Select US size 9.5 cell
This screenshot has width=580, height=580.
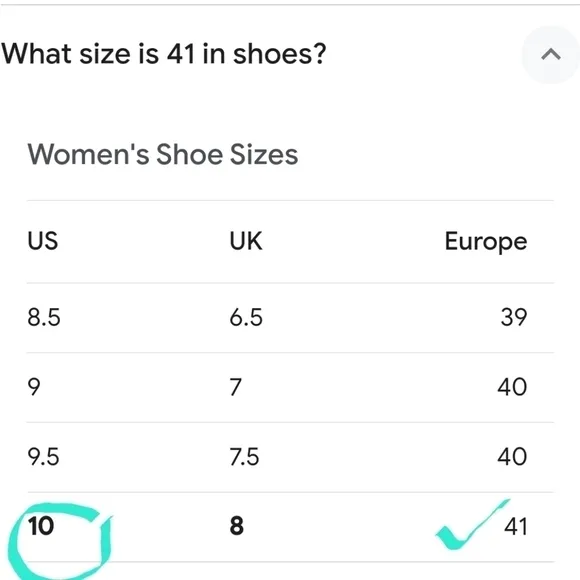(x=43, y=457)
